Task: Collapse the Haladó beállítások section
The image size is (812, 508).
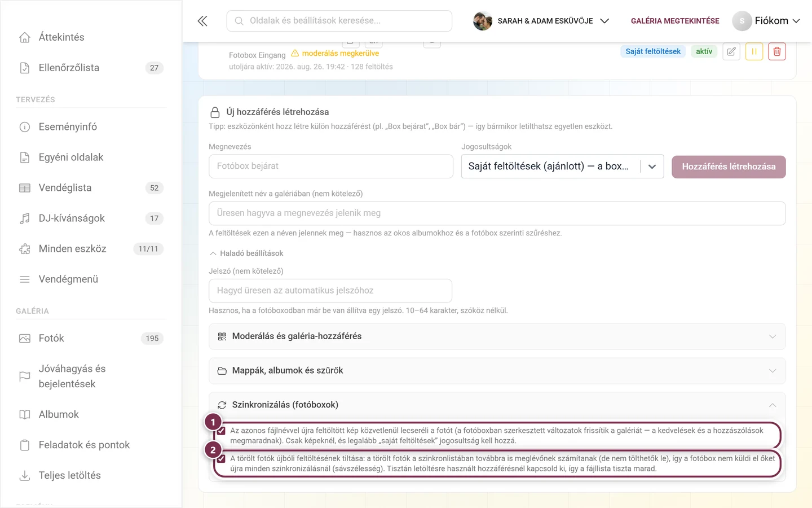Action: [x=246, y=253]
